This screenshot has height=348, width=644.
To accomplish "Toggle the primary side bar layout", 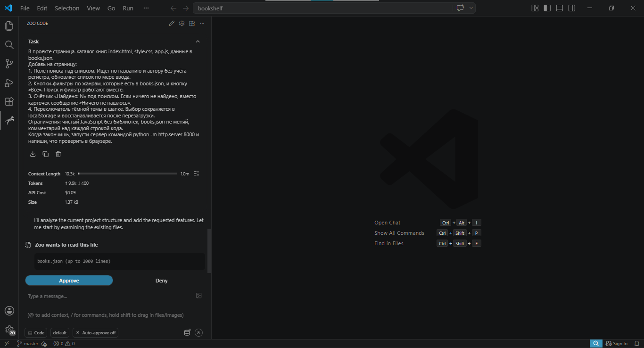I will pos(547,8).
